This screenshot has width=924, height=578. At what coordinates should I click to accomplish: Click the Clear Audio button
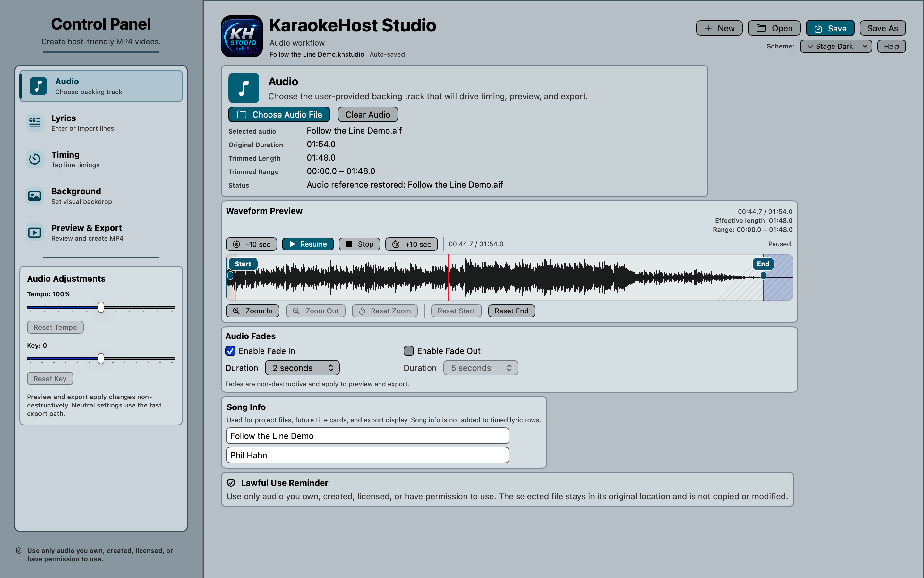click(368, 114)
